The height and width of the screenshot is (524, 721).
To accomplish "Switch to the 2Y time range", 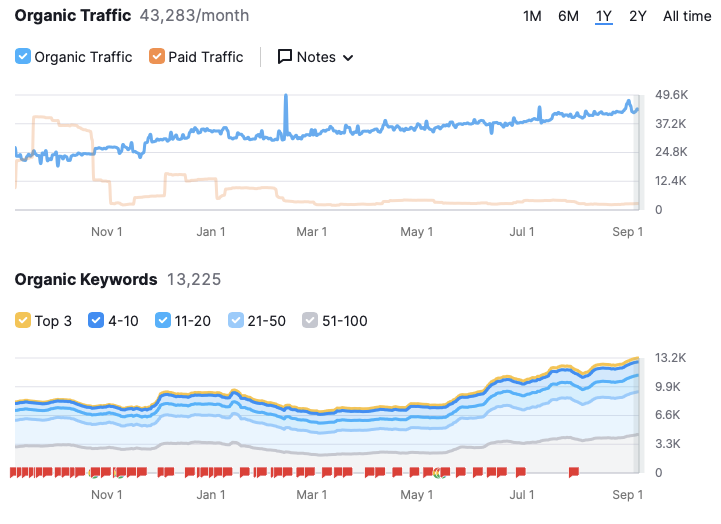I will point(637,16).
